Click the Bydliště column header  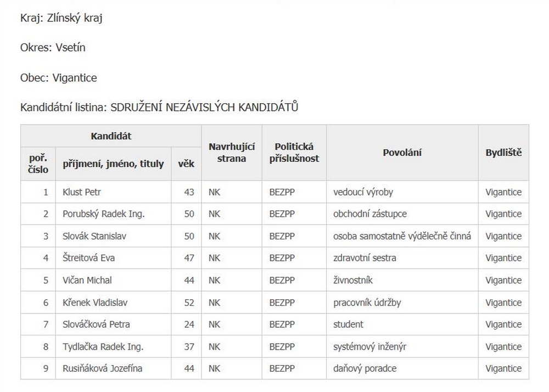pyautogui.click(x=503, y=153)
